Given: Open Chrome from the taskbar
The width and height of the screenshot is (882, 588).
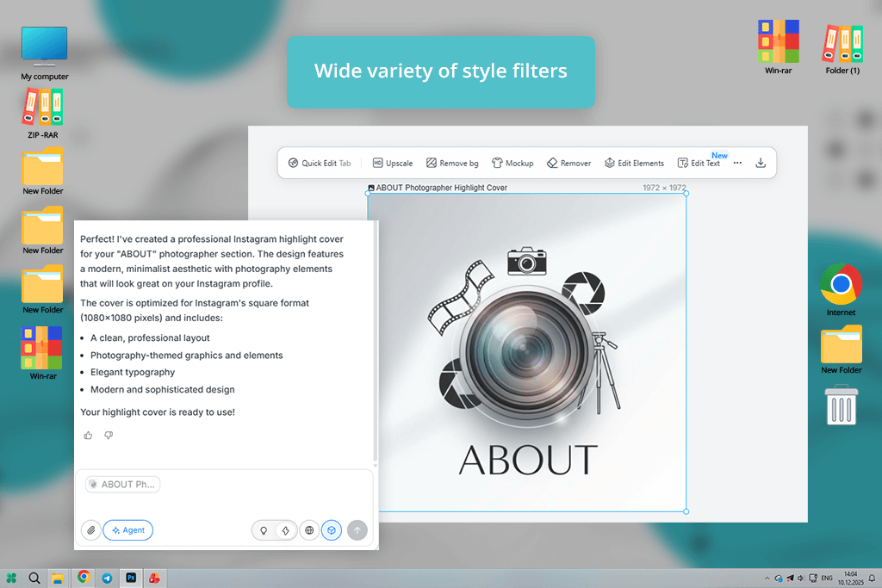Looking at the screenshot, I should click(84, 577).
